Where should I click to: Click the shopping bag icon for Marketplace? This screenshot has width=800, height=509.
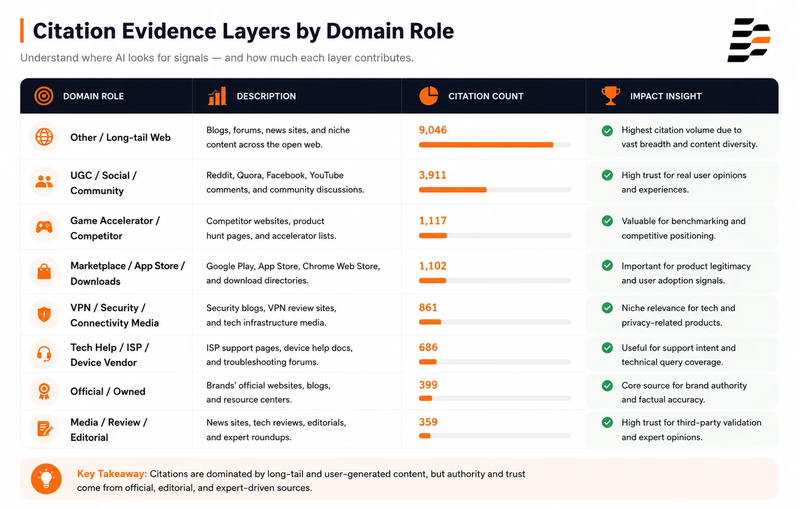(x=44, y=272)
